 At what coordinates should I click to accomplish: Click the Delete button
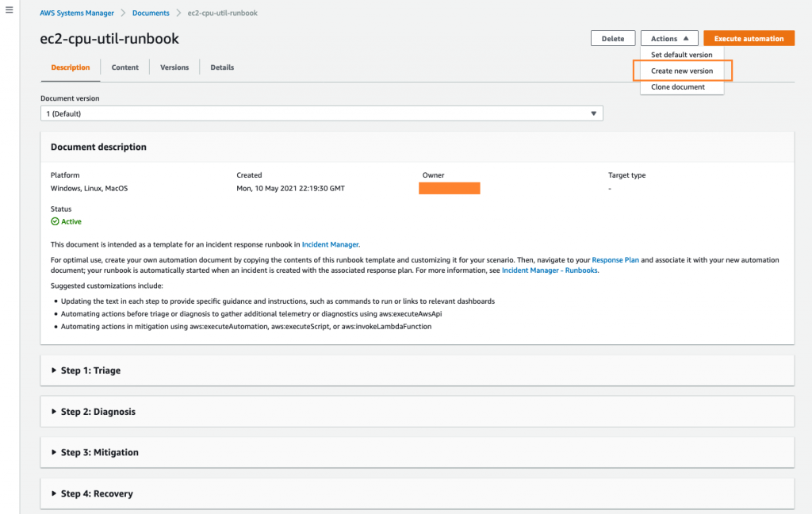(x=613, y=37)
